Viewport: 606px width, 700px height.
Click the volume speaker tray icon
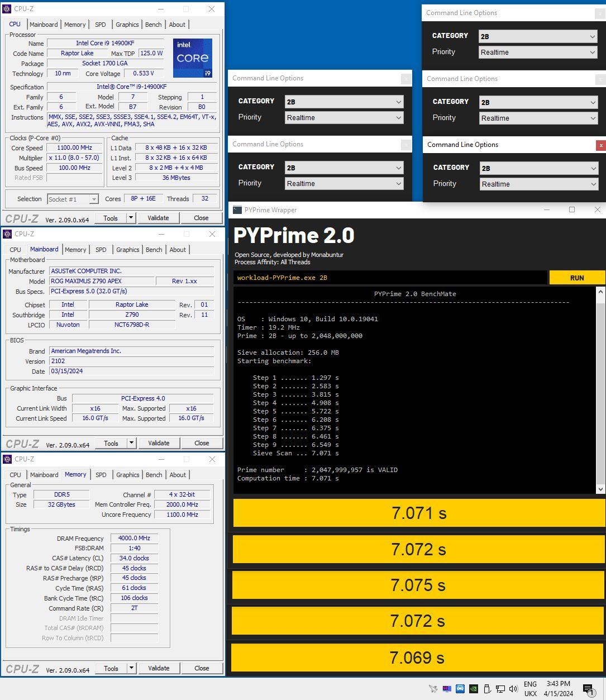coord(513,689)
